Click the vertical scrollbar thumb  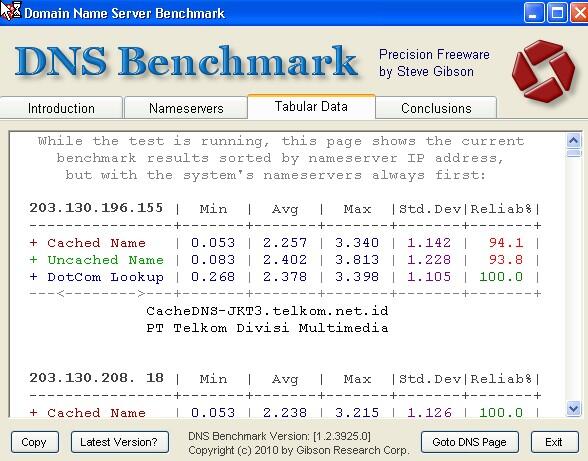pyautogui.click(x=573, y=153)
